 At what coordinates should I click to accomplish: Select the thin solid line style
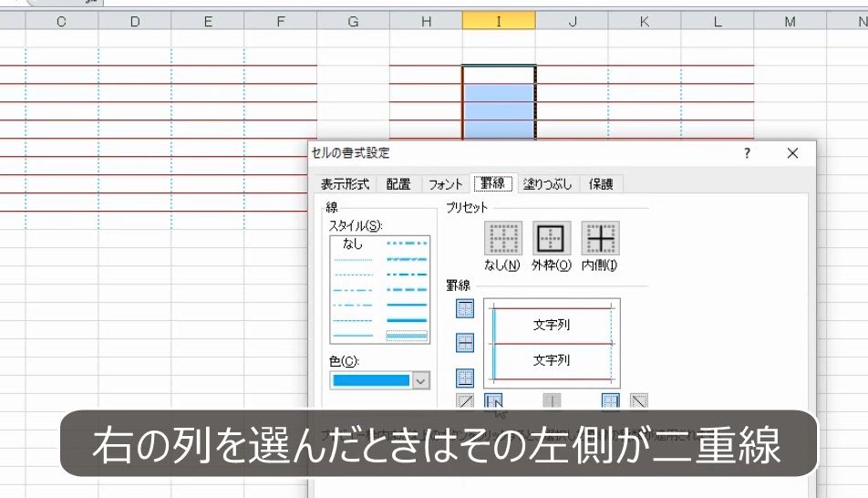(x=354, y=336)
